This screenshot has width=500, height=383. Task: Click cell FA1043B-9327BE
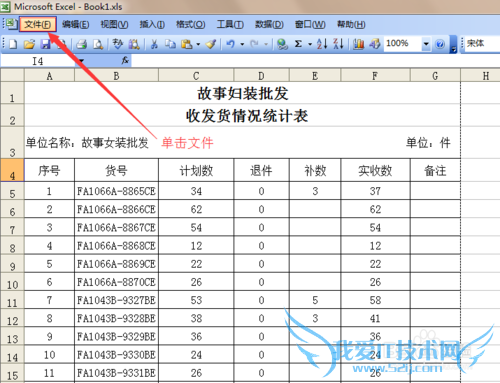point(116,300)
